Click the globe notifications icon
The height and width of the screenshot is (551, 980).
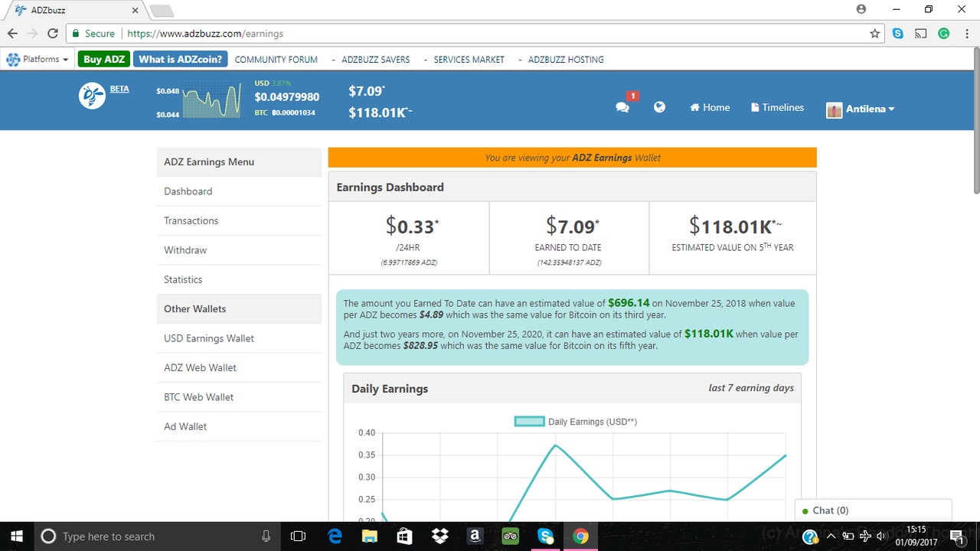pos(659,107)
